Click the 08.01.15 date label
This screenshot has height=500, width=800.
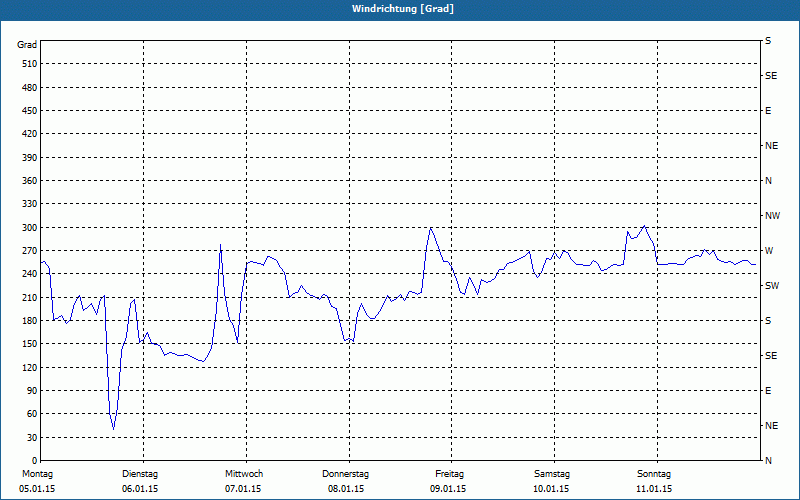[x=346, y=489]
